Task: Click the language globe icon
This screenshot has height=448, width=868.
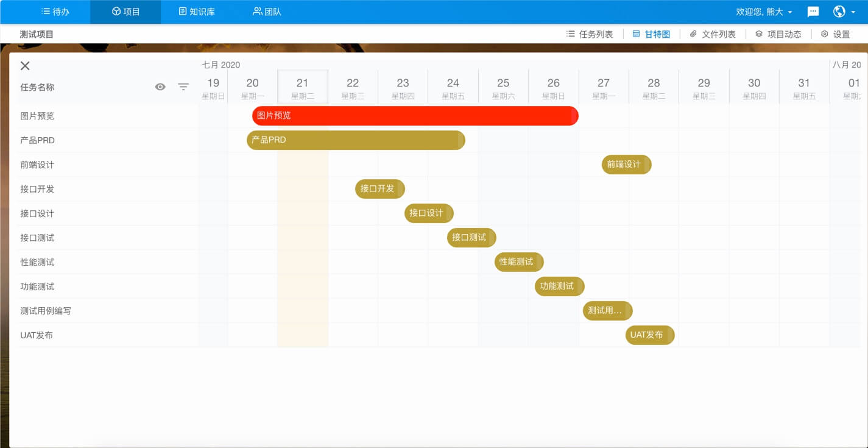Action: click(840, 11)
